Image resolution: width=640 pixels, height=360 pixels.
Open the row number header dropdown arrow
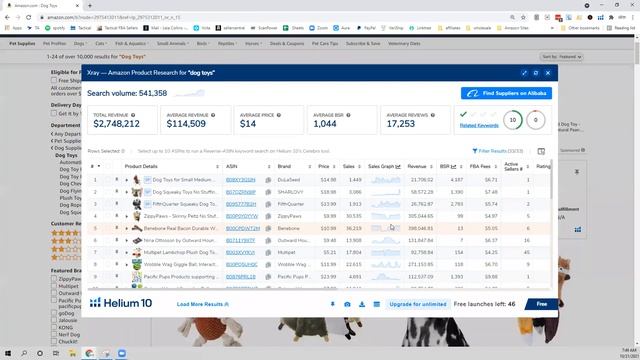99,167
